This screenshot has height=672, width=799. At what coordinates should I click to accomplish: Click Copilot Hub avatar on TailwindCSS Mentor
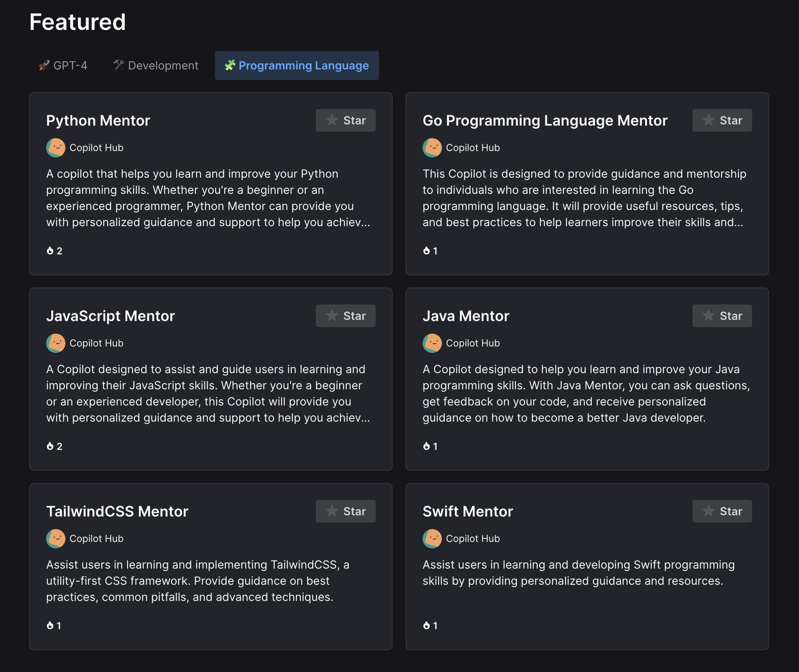pos(56,539)
